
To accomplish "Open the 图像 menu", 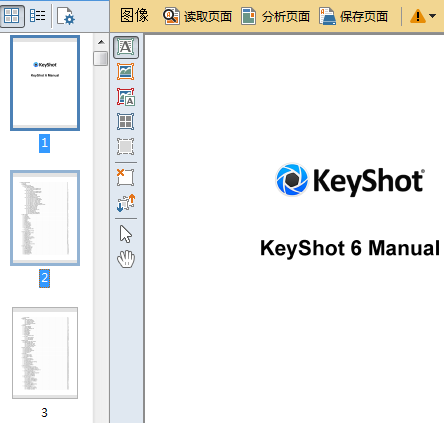I will [x=134, y=16].
